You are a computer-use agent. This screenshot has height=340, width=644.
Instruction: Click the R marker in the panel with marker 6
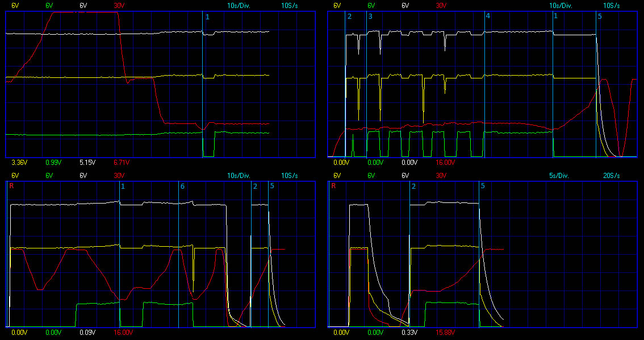point(11,186)
